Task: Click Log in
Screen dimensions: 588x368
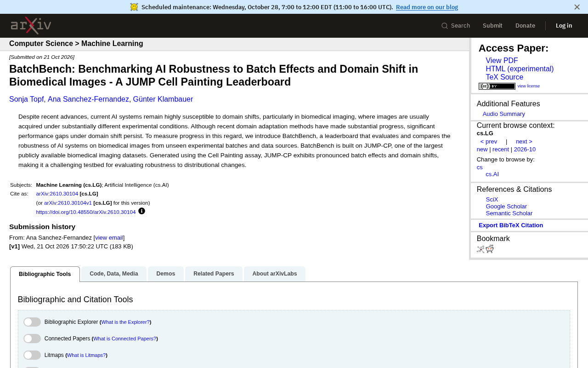Action: tap(564, 26)
